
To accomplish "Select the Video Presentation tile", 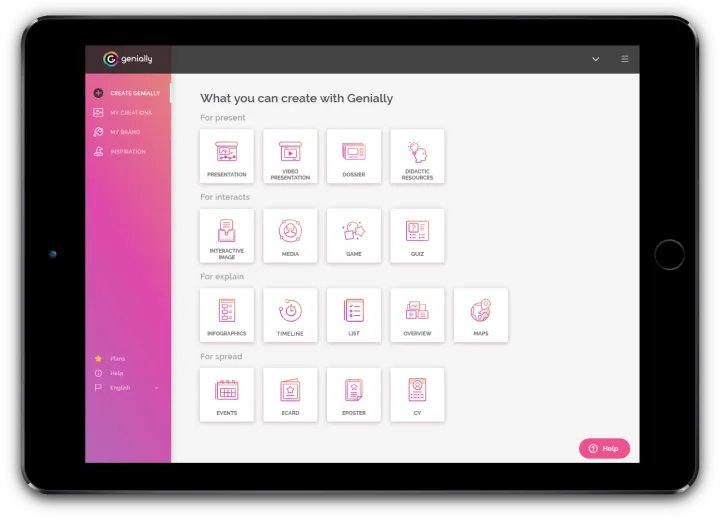I will coord(290,156).
